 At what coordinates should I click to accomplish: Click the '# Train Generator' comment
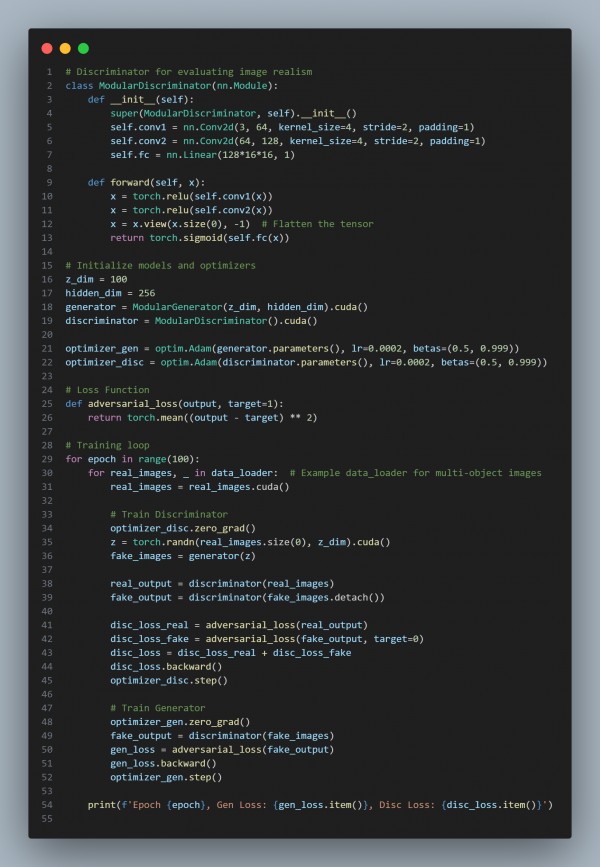(158, 708)
